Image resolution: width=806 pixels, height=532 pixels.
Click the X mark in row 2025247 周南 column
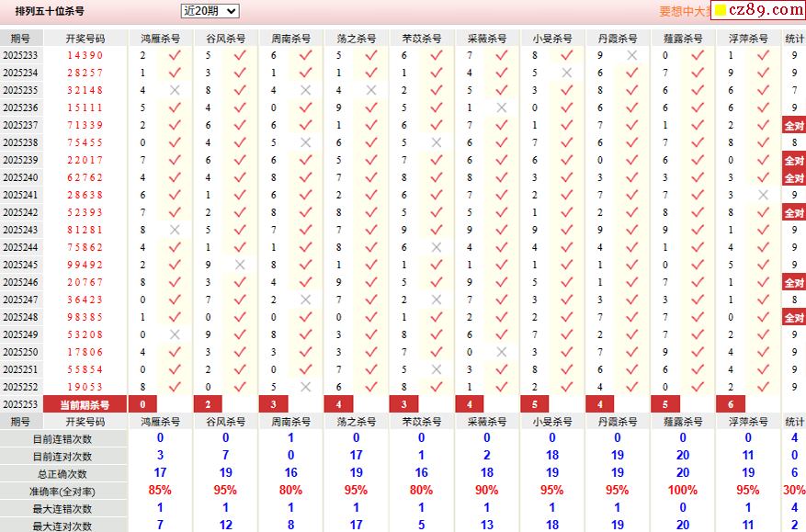coord(305,300)
